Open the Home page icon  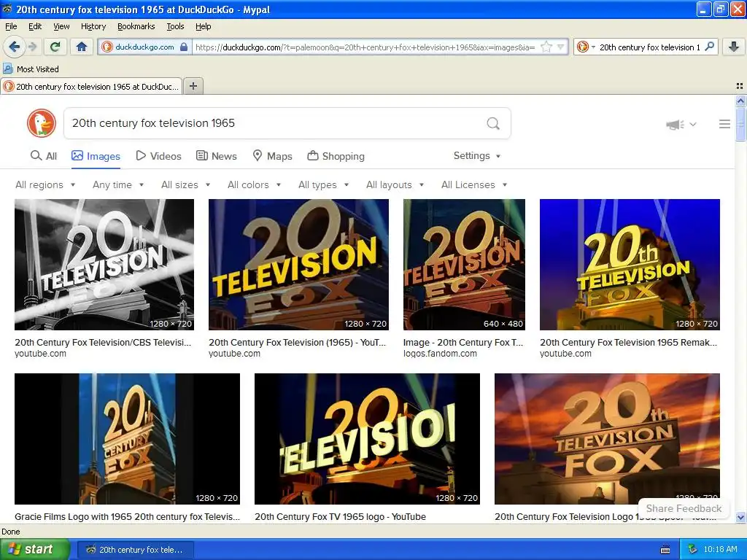tap(82, 47)
